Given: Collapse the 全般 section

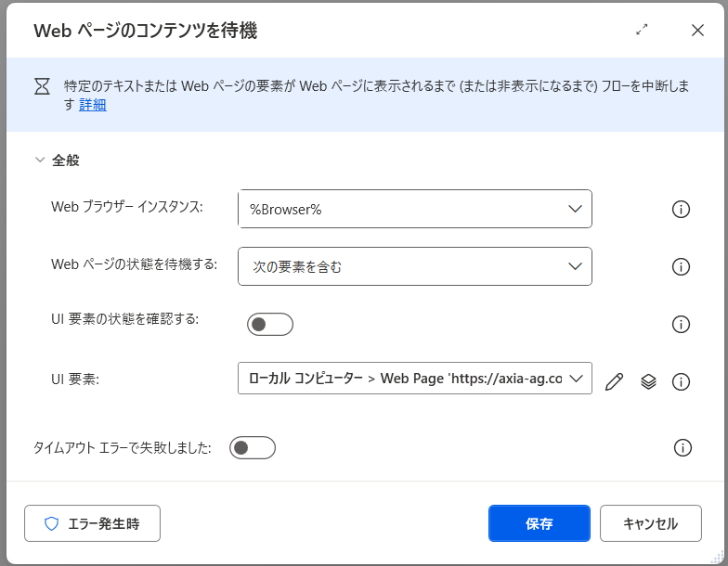Looking at the screenshot, I should (x=40, y=160).
